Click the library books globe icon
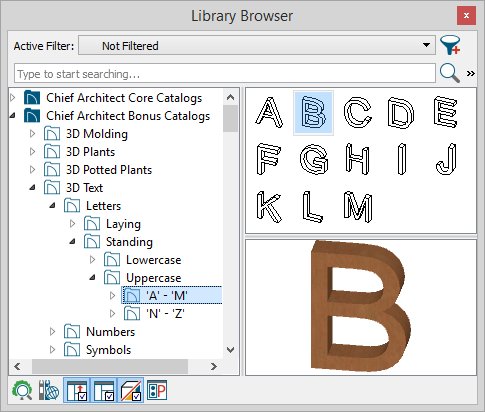The image size is (485, 412). click(49, 390)
